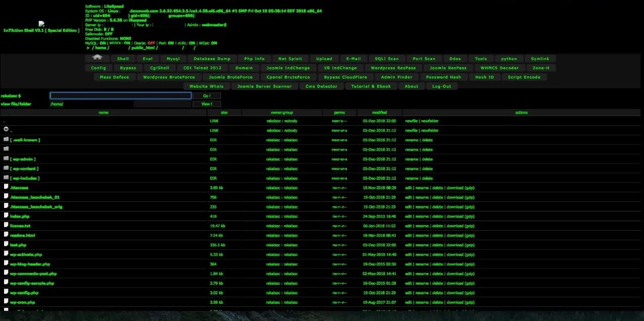Click the home icon button in menu

coord(97,59)
